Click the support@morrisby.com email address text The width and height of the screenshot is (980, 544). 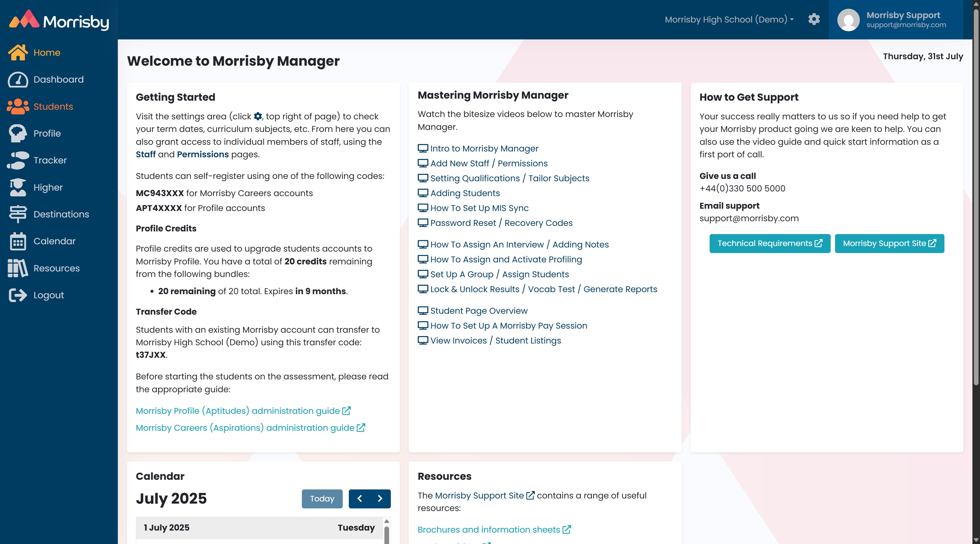point(749,218)
